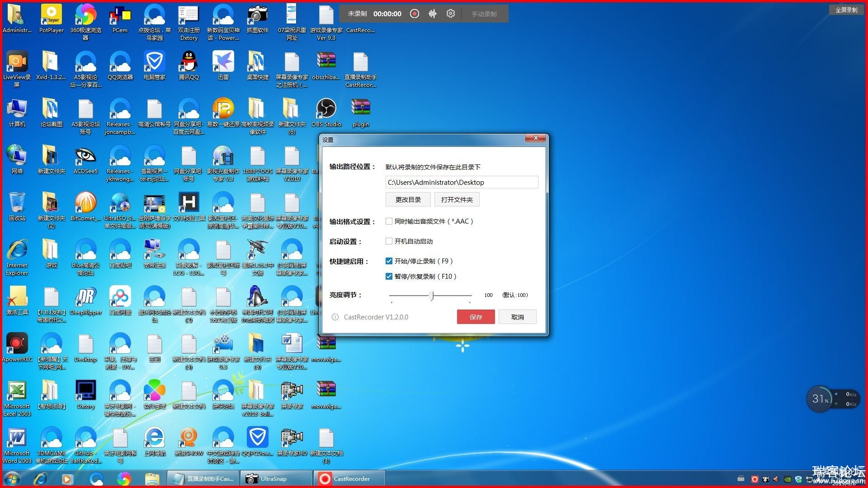This screenshot has height=488, width=868.
Task: Click the info icon beside CastRecorder version
Action: pos(335,317)
